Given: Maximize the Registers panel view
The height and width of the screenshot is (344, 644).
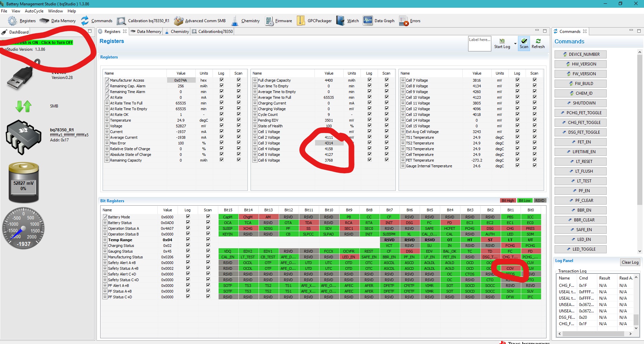Looking at the screenshot, I should (545, 31).
